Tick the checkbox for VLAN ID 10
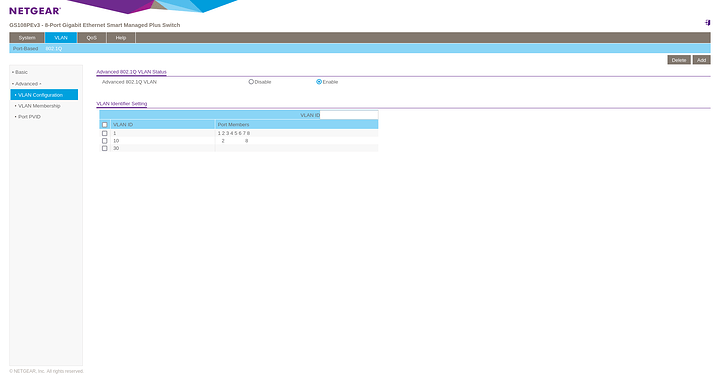The width and height of the screenshot is (720, 375). pyautogui.click(x=105, y=141)
